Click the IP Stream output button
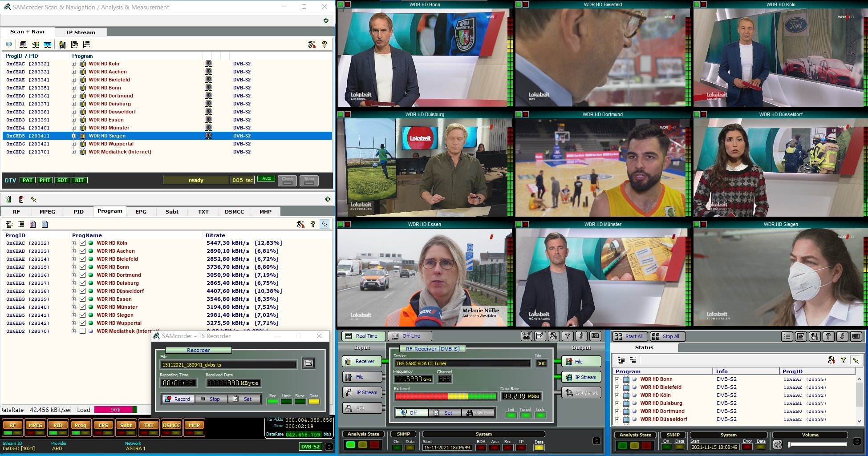Image resolution: width=868 pixels, height=456 pixels. click(581, 377)
